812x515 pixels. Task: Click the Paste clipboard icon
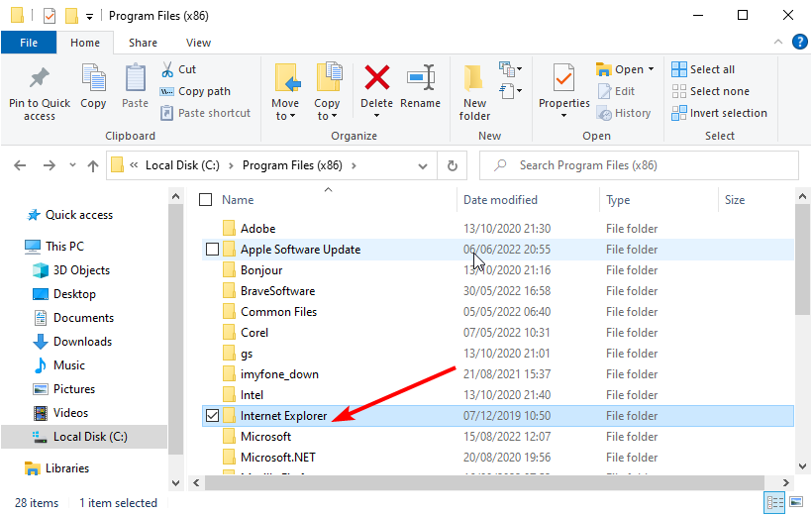[135, 78]
